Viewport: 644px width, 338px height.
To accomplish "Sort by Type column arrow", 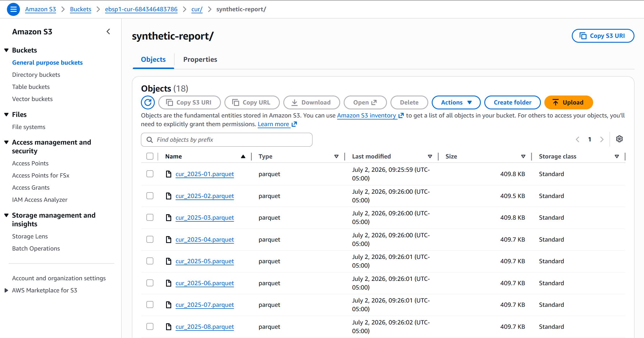I will pos(336,156).
